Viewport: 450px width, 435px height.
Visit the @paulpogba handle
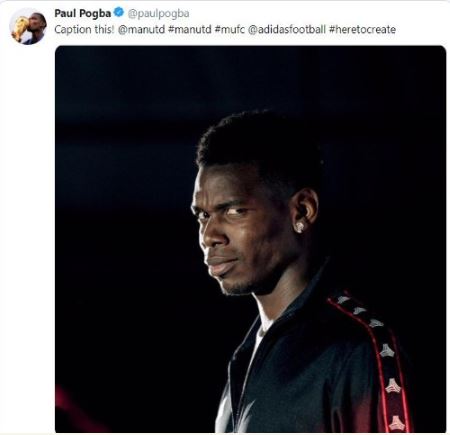click(x=158, y=13)
